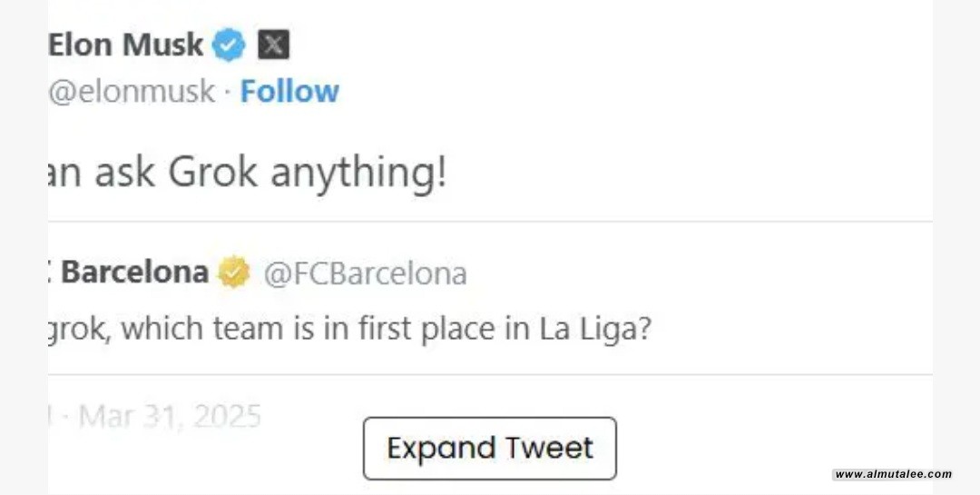Follow the @elonmusk account
Viewport: 980px width, 495px height.
click(289, 91)
